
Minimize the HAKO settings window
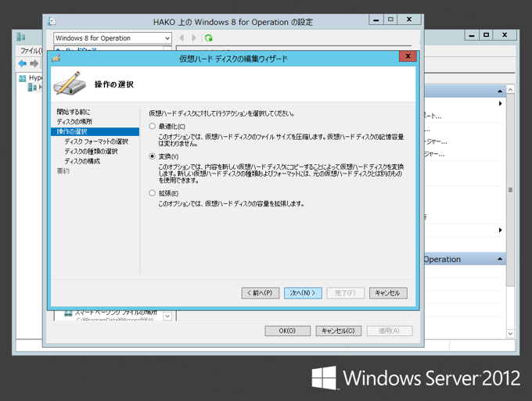376,20
